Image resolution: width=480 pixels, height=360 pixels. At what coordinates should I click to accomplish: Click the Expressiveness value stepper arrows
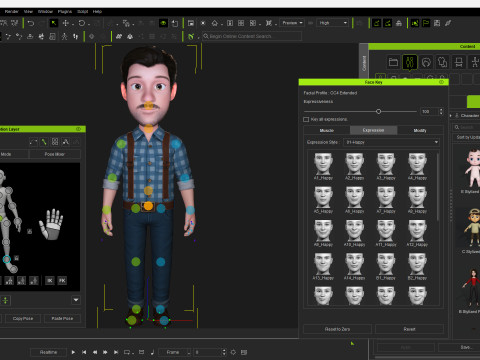(x=441, y=111)
